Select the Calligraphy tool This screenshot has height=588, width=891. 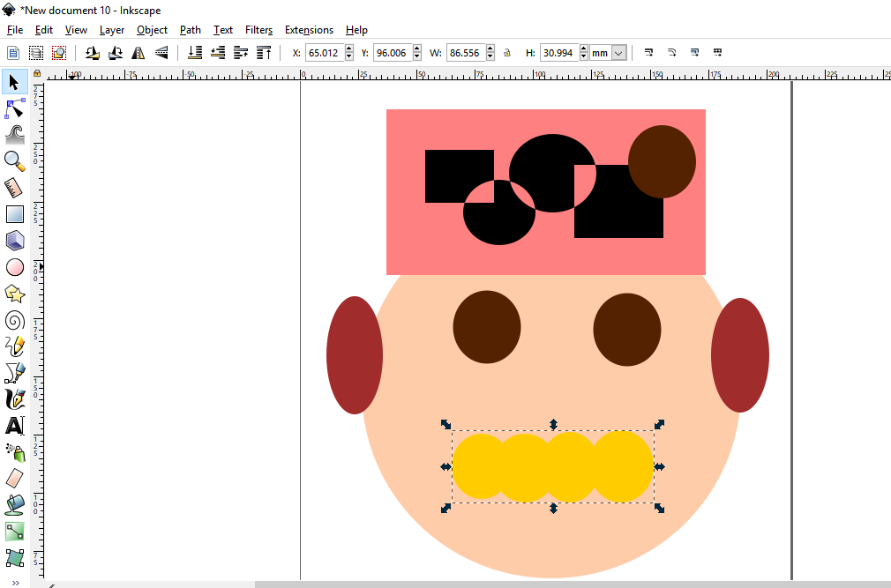click(15, 399)
